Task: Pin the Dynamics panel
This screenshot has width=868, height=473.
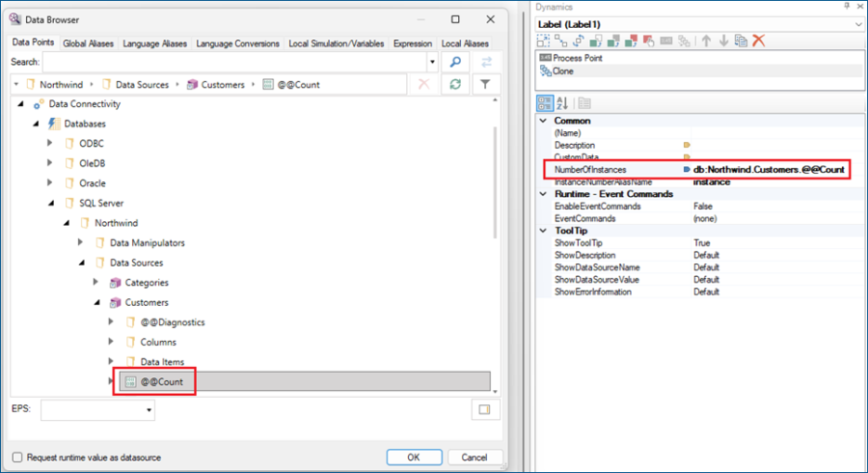Action: click(846, 7)
